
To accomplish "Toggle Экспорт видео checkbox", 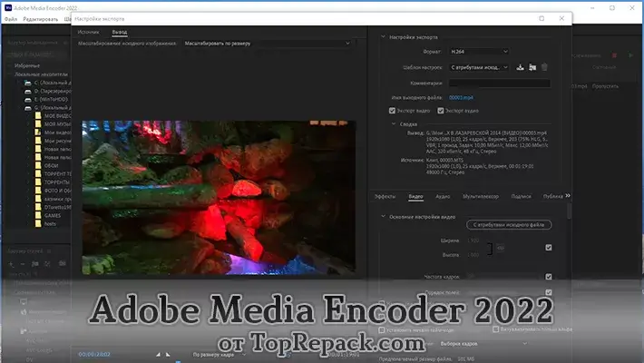I will (392, 111).
